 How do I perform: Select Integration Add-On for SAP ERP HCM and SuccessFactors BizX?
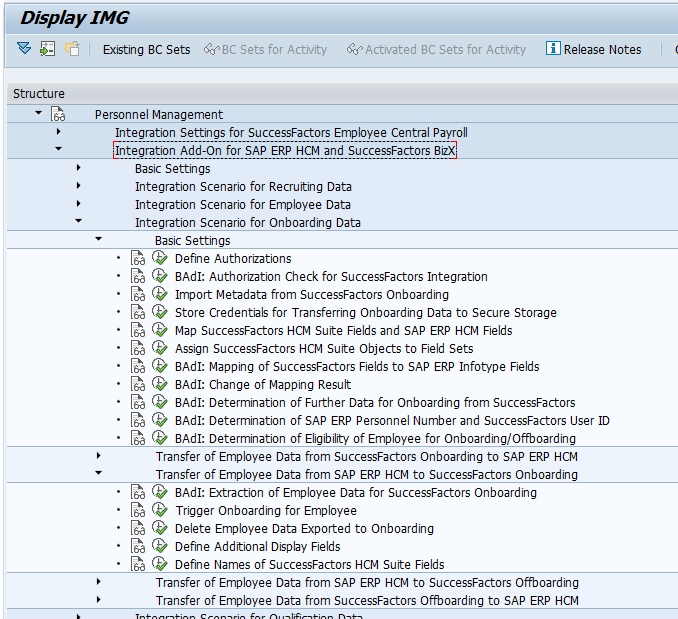coord(285,150)
